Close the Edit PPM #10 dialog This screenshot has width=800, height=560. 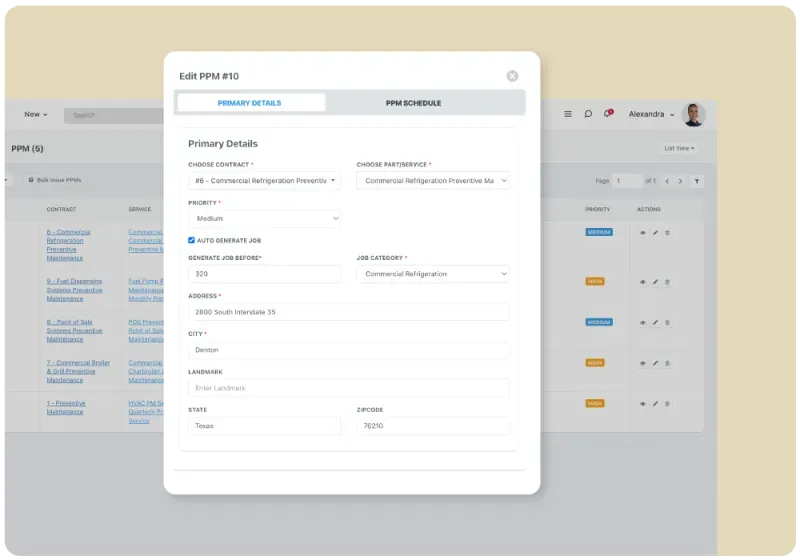[x=512, y=76]
